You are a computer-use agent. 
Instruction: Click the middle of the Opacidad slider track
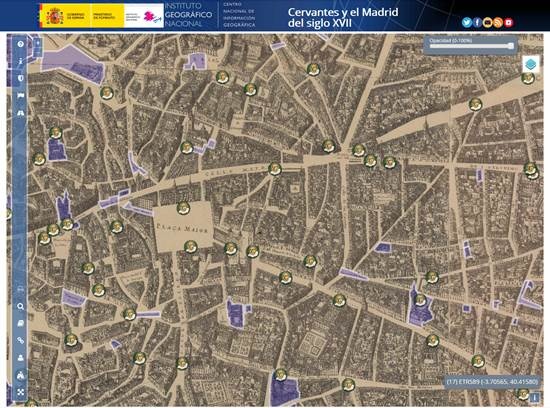coord(471,46)
